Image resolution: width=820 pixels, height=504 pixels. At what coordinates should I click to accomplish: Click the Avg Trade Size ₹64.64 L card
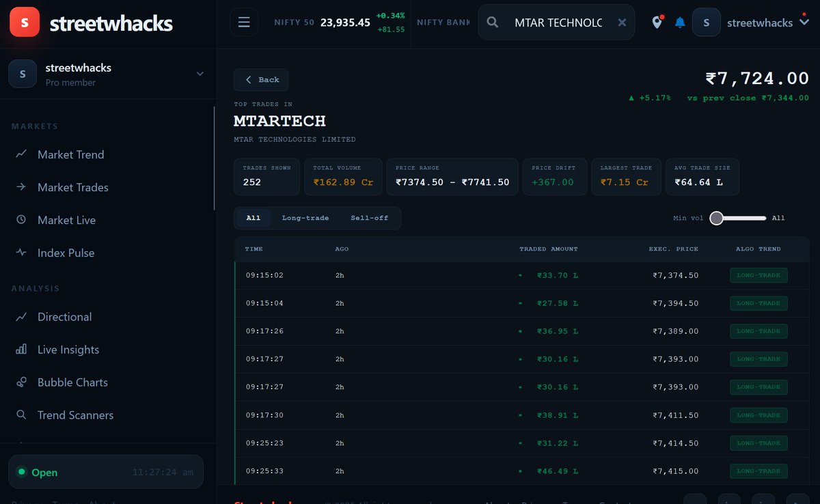pos(702,177)
